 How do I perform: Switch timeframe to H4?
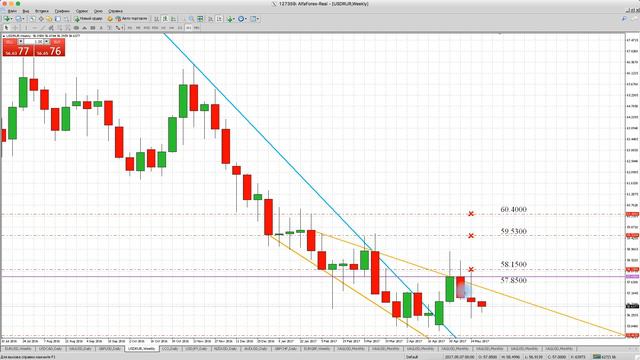pos(171,28)
